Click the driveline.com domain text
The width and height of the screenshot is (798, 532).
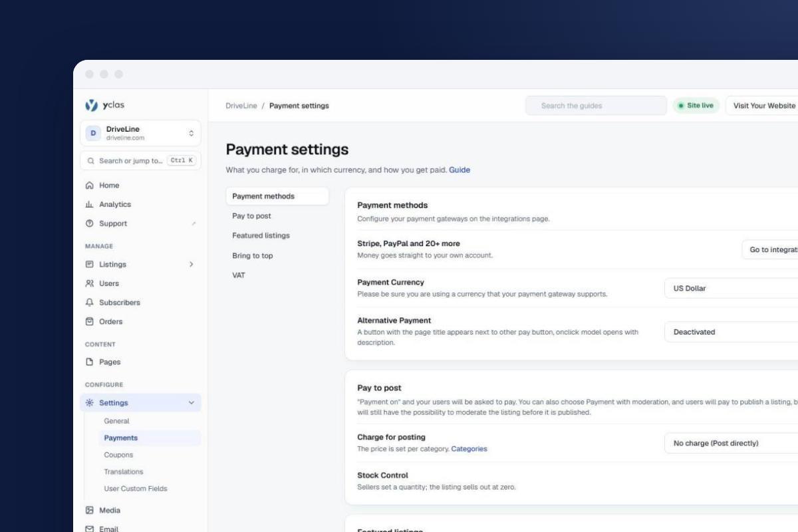coord(125,138)
